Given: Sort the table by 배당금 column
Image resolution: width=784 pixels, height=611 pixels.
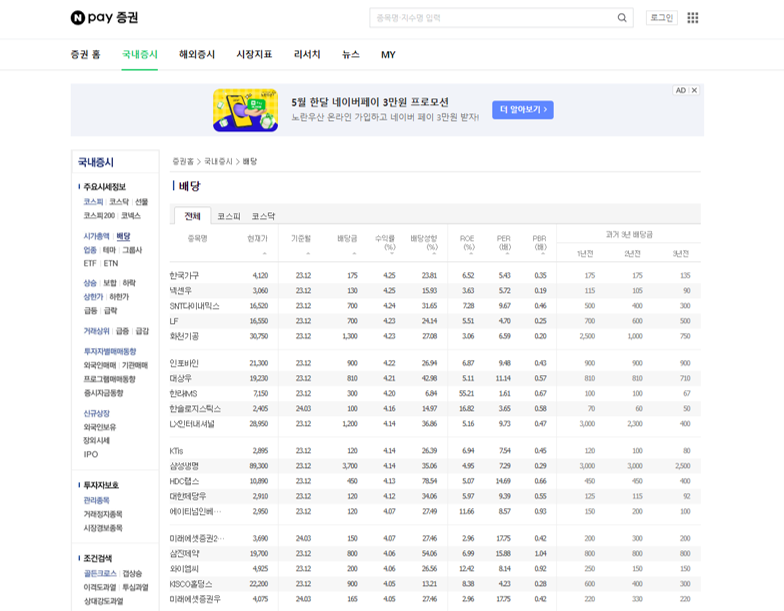Looking at the screenshot, I should click(347, 238).
